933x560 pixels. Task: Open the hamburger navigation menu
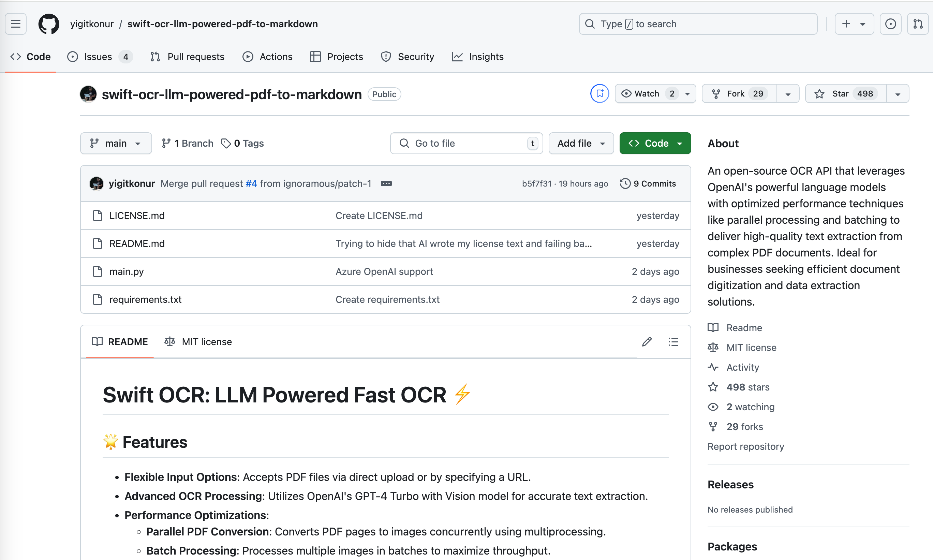point(15,24)
